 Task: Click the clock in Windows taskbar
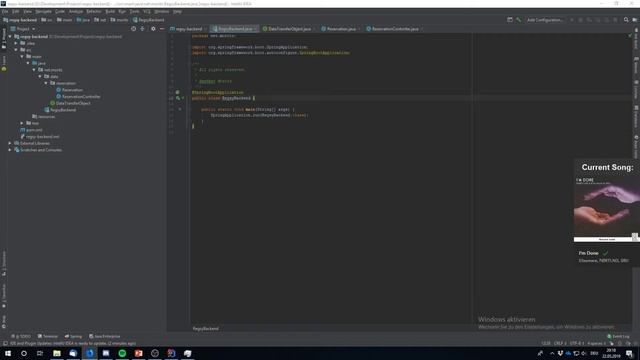click(x=611, y=353)
